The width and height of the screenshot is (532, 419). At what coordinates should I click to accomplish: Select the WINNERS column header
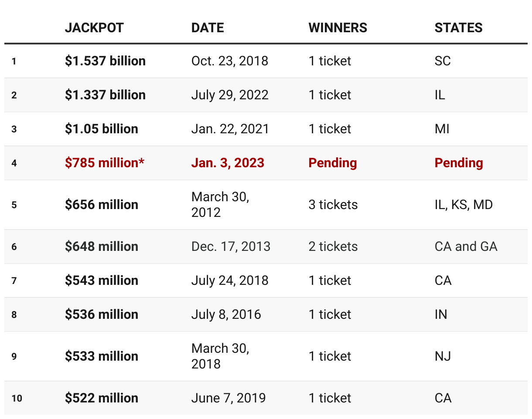tap(338, 28)
